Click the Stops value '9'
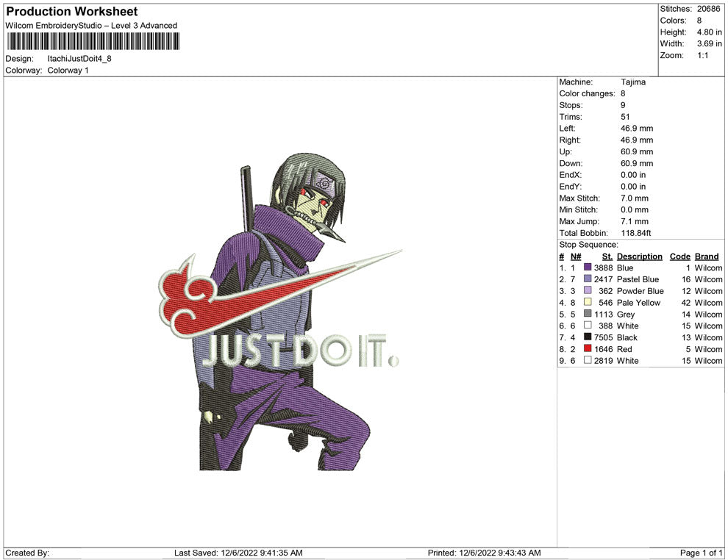This screenshot has height=560, width=728. click(x=623, y=105)
